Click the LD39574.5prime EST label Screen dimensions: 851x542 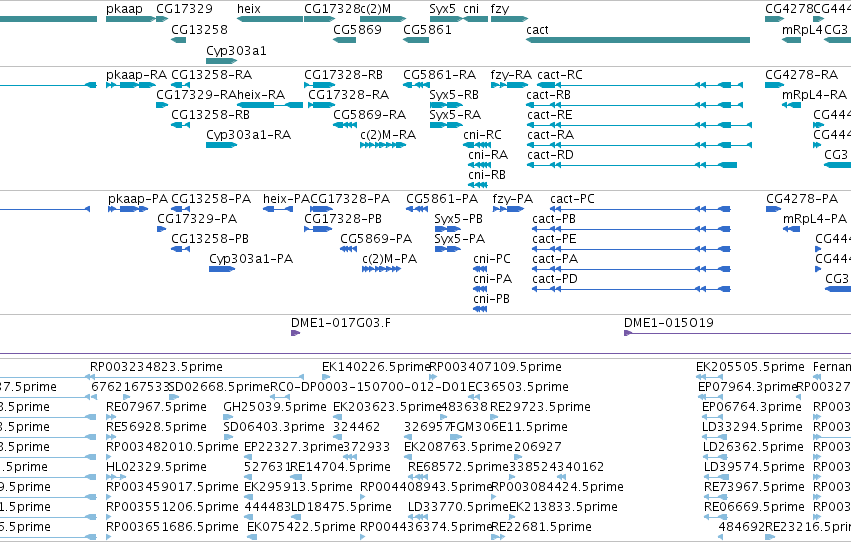click(x=752, y=468)
